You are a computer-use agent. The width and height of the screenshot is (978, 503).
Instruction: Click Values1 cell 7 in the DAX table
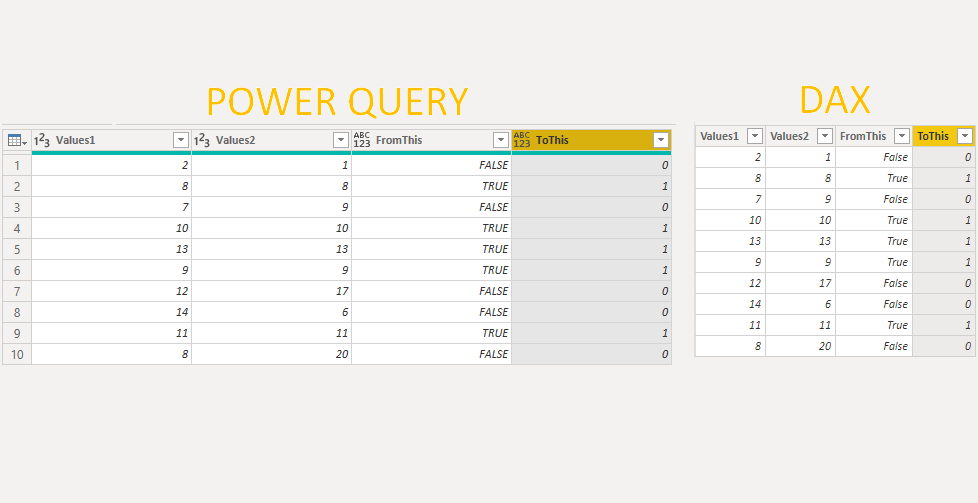(730, 200)
